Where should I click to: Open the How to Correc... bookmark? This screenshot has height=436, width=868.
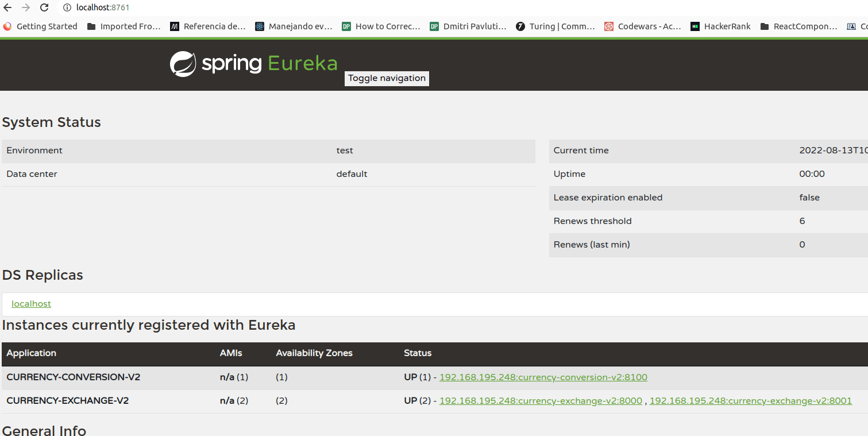(x=381, y=26)
